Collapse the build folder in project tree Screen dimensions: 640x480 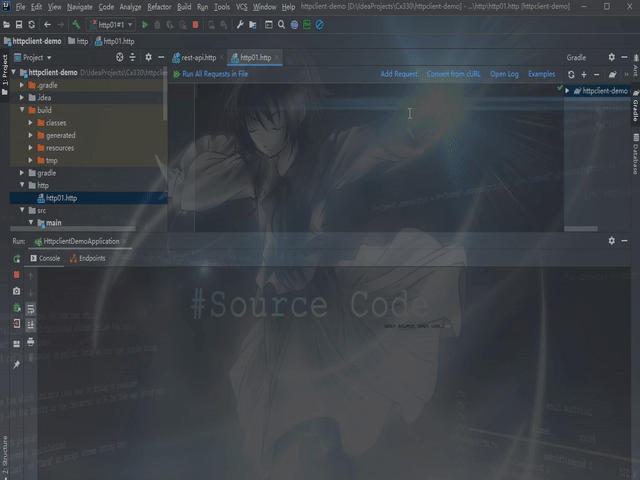[23, 110]
